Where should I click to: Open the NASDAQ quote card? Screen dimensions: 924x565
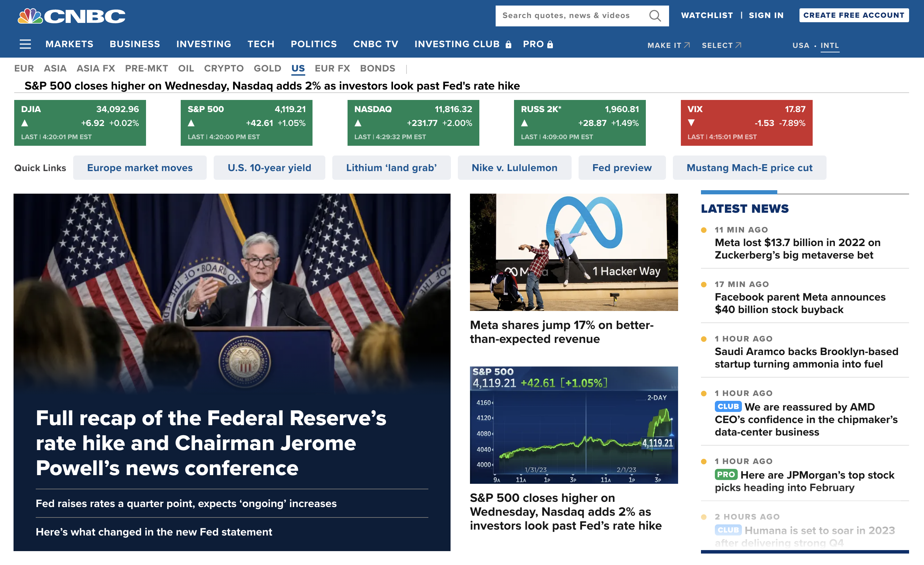(x=413, y=123)
